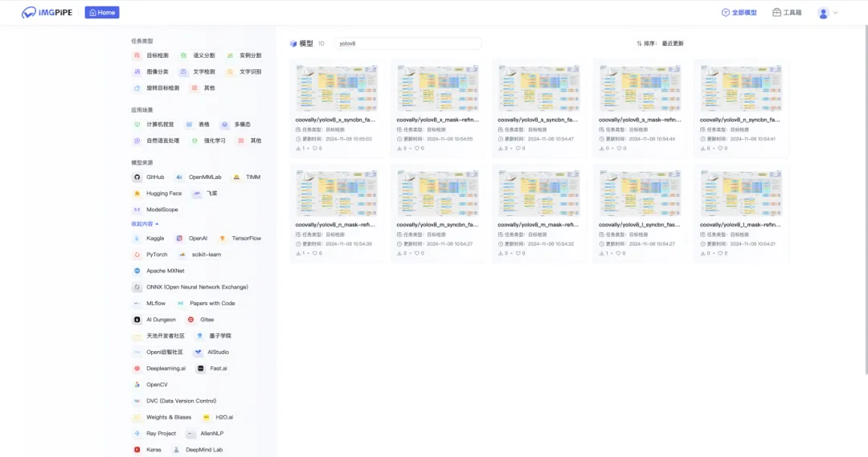This screenshot has height=457, width=868.
Task: Click the Home button
Action: tap(102, 13)
